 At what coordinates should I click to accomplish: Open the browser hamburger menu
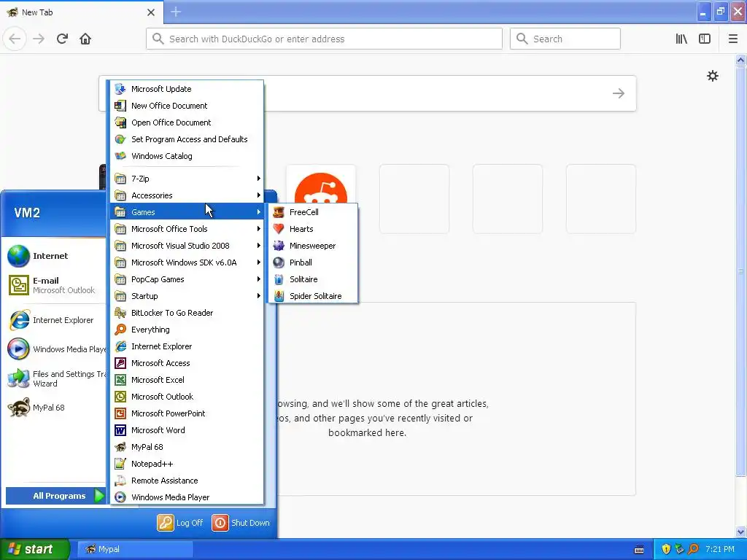(x=733, y=39)
